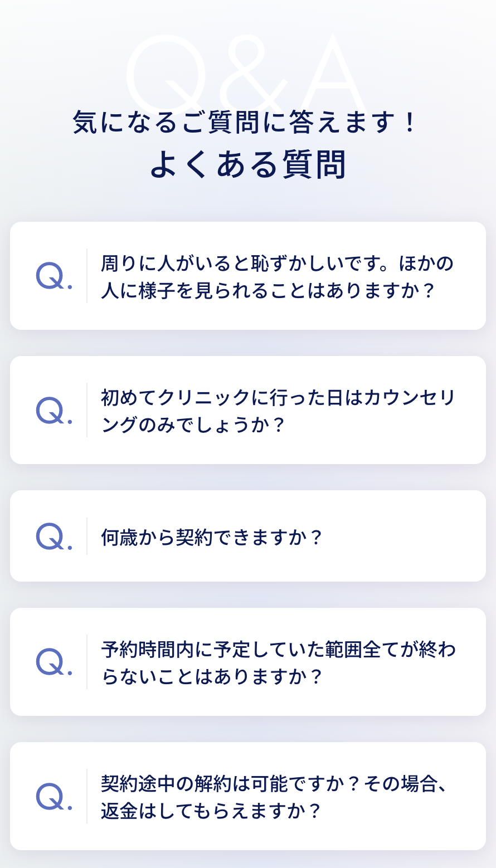
Task: Click the よくある質問 heading
Action: tap(248, 164)
